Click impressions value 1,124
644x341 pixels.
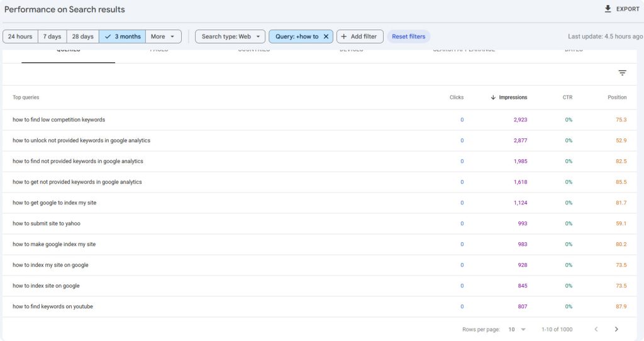(520, 203)
